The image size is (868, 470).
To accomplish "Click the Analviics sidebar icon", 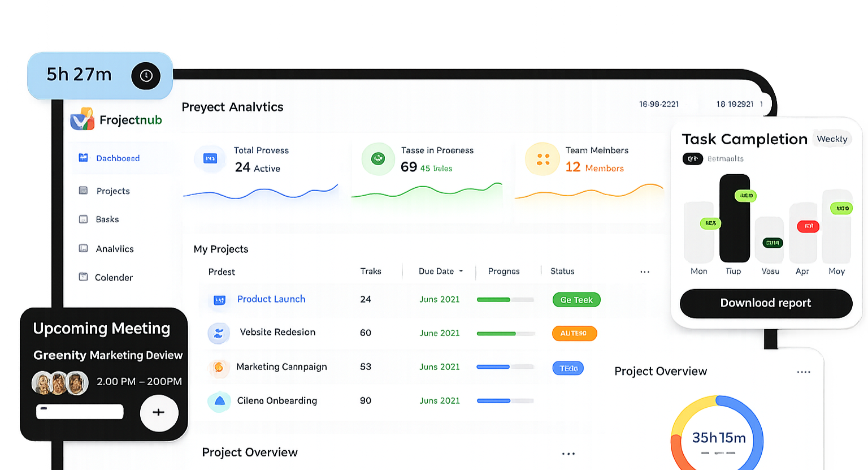I will point(83,248).
